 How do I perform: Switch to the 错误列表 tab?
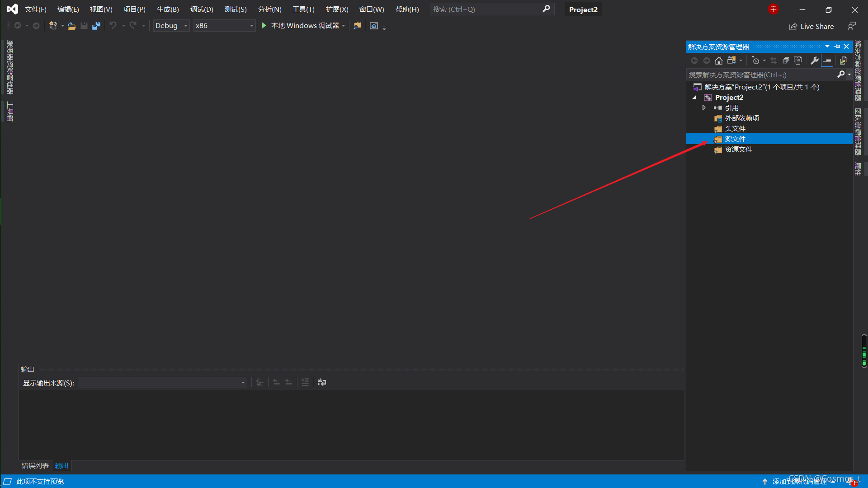pos(35,465)
